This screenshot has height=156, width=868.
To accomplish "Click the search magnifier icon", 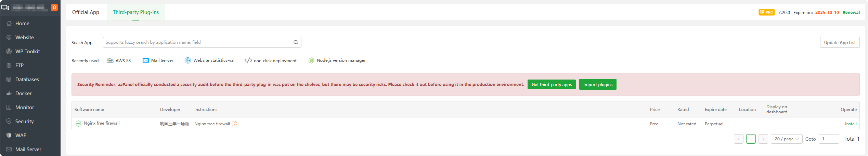I will point(296,42).
